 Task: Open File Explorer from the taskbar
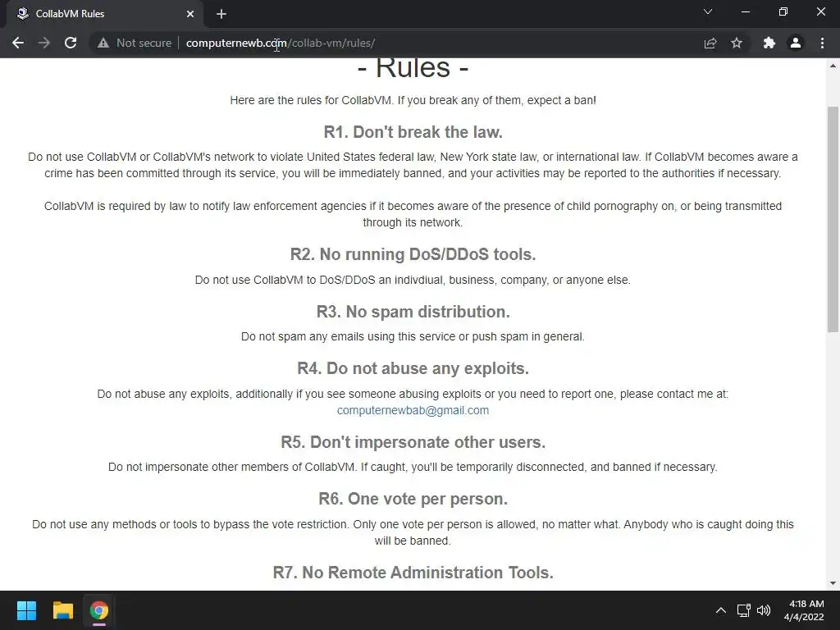point(62,610)
